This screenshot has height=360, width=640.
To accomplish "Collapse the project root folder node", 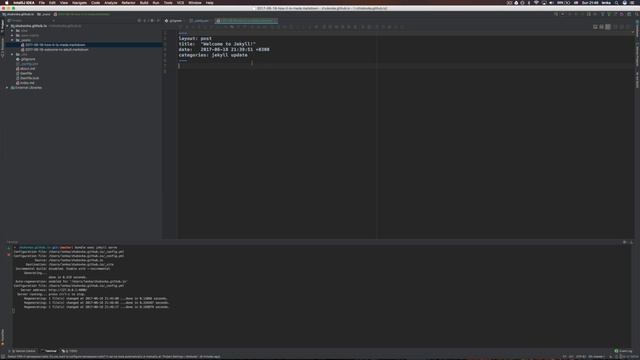I will 7,26.
